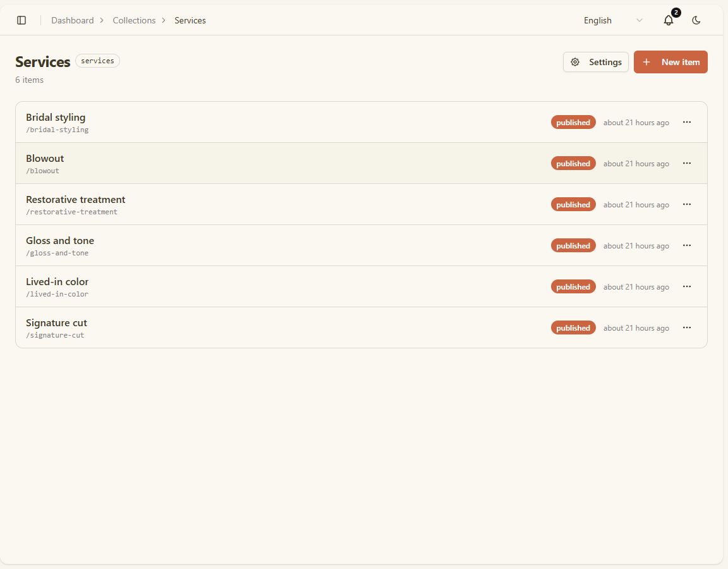Open the notifications bell
Screen dimensions: 728x569
click(x=669, y=20)
